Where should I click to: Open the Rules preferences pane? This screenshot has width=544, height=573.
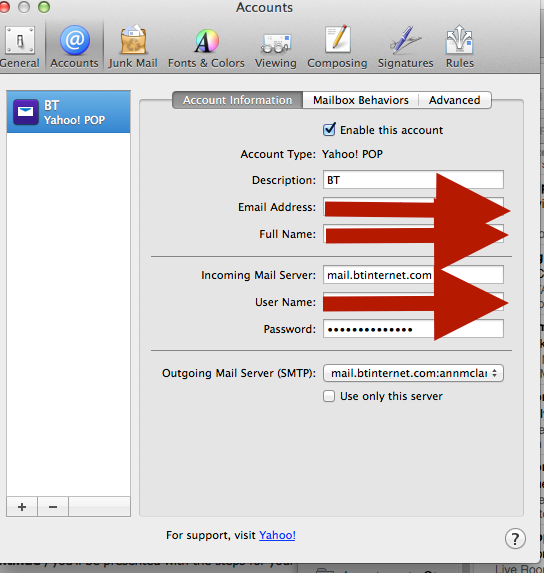pos(460,46)
